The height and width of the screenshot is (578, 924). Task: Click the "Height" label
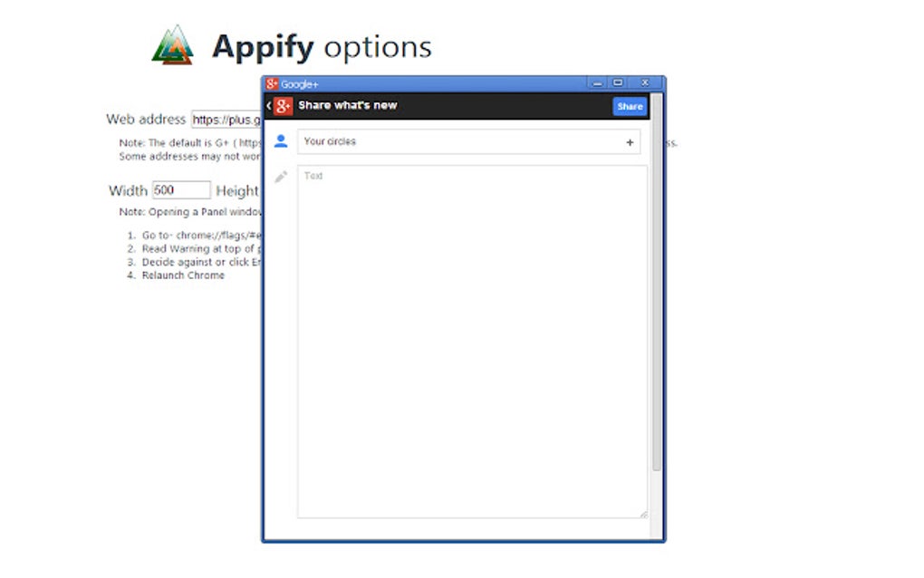237,191
